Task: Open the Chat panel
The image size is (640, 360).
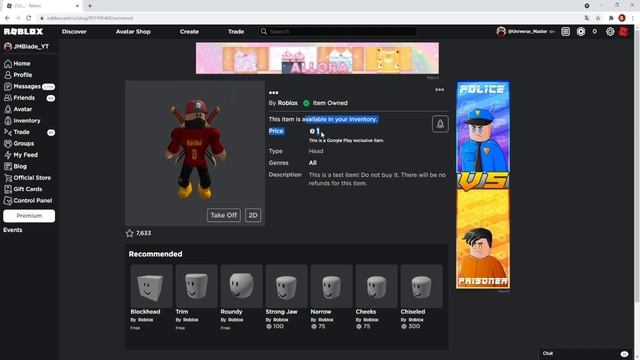Action: pos(586,353)
